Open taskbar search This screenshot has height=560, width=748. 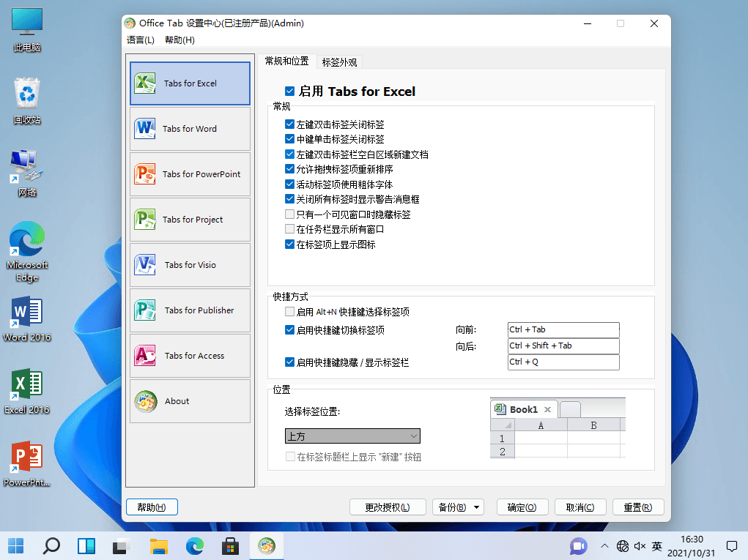pyautogui.click(x=51, y=545)
